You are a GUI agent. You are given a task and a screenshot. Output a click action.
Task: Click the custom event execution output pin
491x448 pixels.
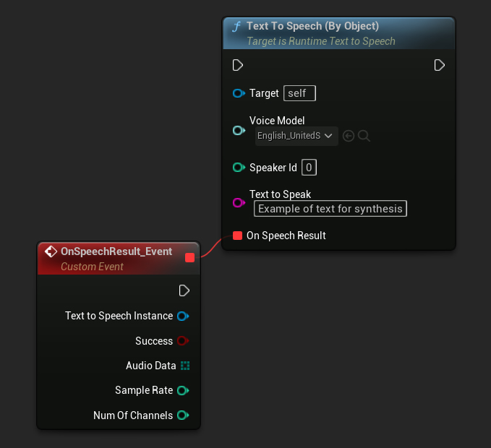(184, 290)
